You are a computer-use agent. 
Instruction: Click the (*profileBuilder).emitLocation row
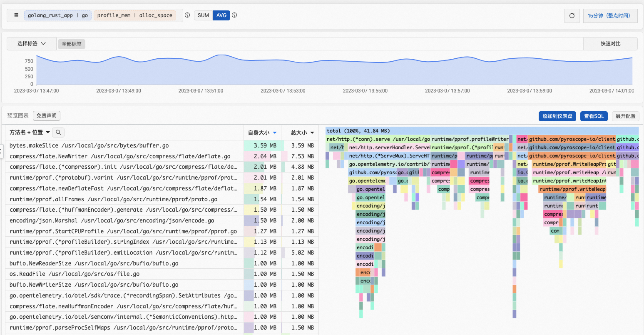(162, 252)
